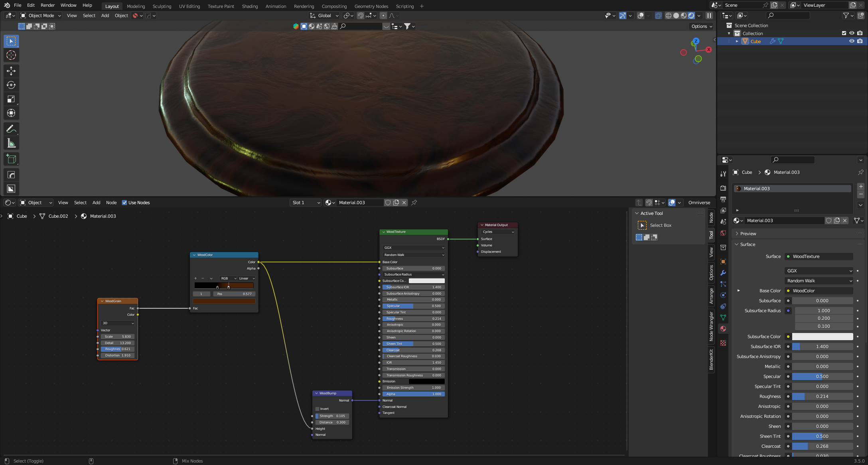Toggle snapping magnet in viewport header
This screenshot has width=868, height=465.
click(360, 16)
